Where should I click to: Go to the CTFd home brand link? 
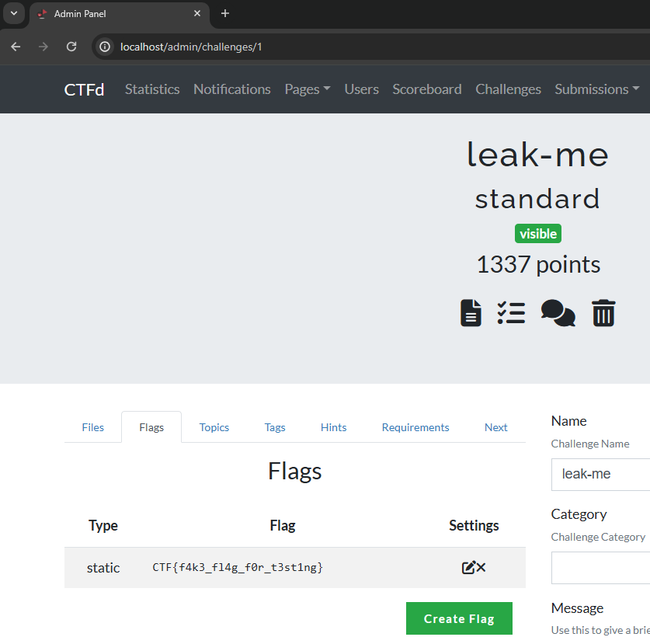(x=84, y=89)
